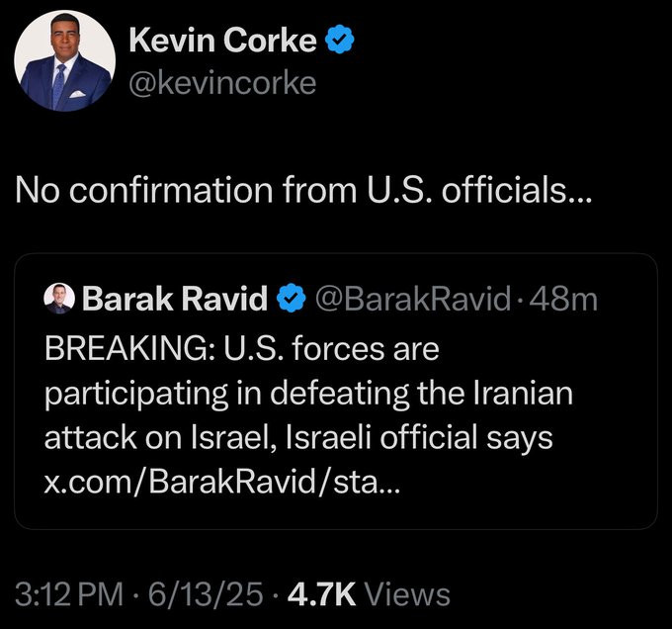Open the 4.7K view count
Viewport: 672px width, 629px height.
321,594
